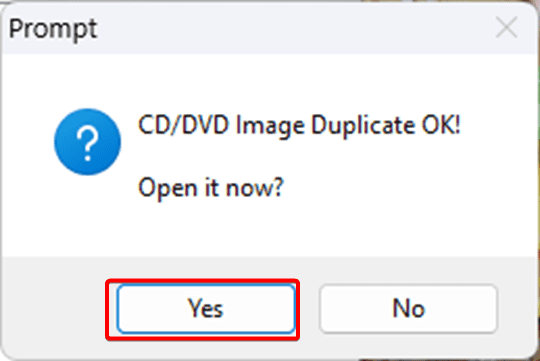
Task: Answer the 'Open it now?' question with Yes
Action: pyautogui.click(x=206, y=308)
